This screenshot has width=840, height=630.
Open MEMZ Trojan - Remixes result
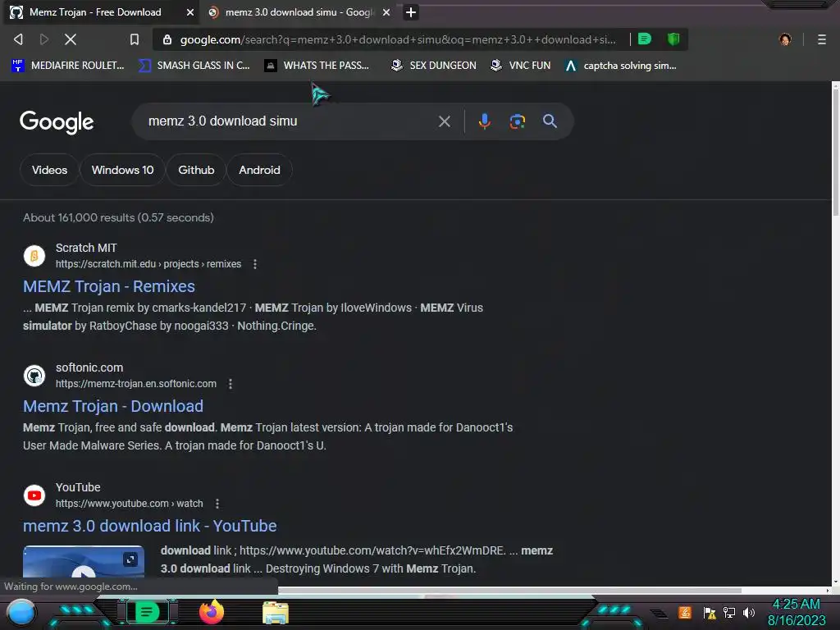[x=109, y=286]
